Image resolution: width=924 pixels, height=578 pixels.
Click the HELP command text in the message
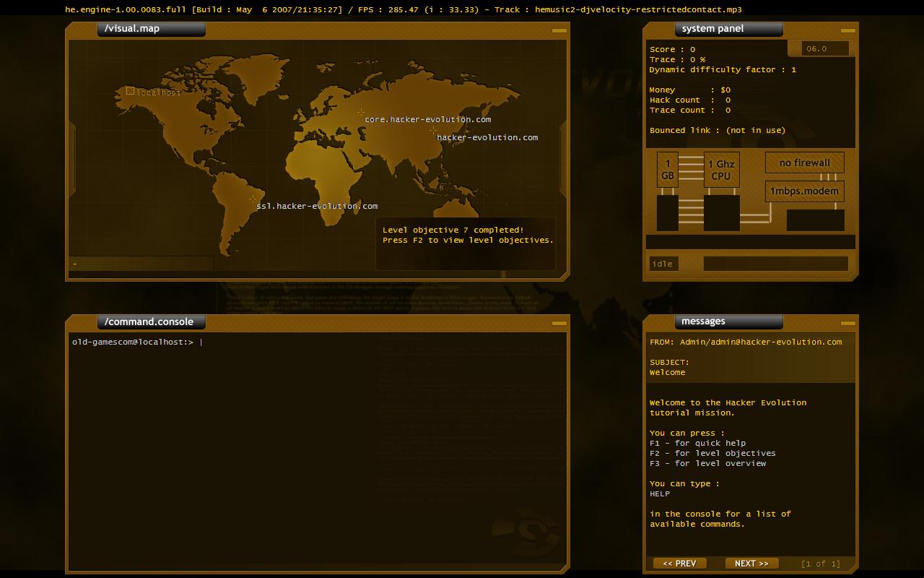click(x=660, y=493)
